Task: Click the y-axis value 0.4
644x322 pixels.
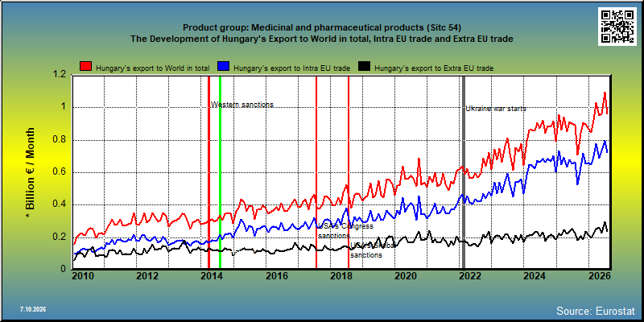Action: (60, 204)
